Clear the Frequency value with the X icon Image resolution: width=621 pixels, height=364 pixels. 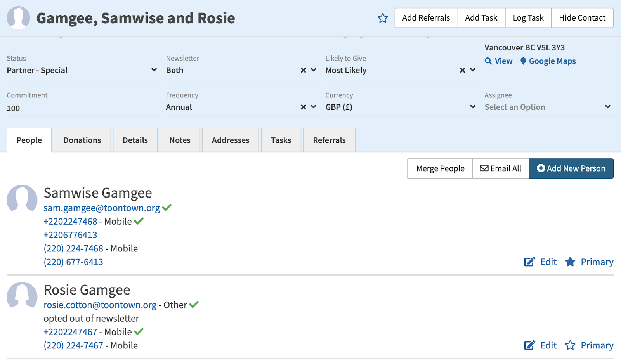[303, 107]
